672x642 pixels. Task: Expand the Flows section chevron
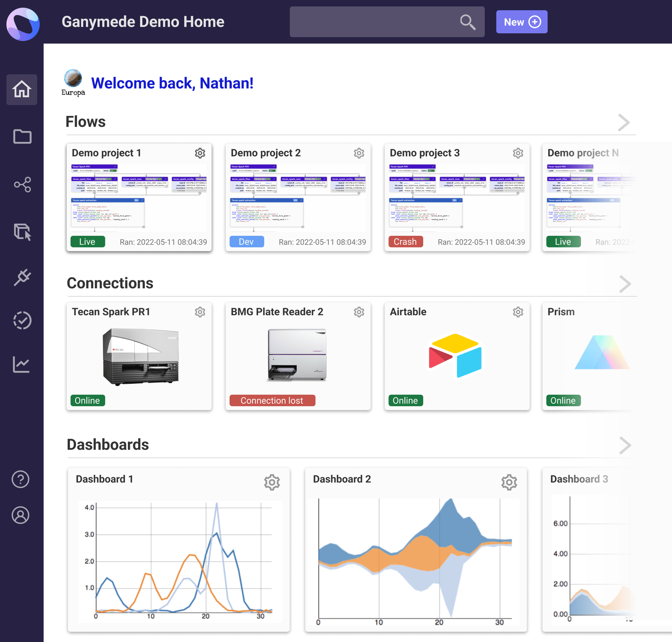[624, 122]
